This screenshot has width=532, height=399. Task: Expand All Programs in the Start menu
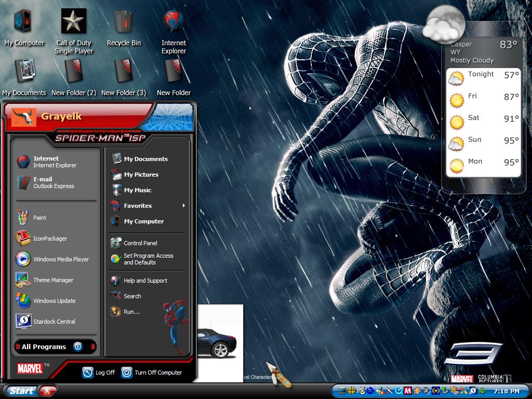[x=55, y=347]
